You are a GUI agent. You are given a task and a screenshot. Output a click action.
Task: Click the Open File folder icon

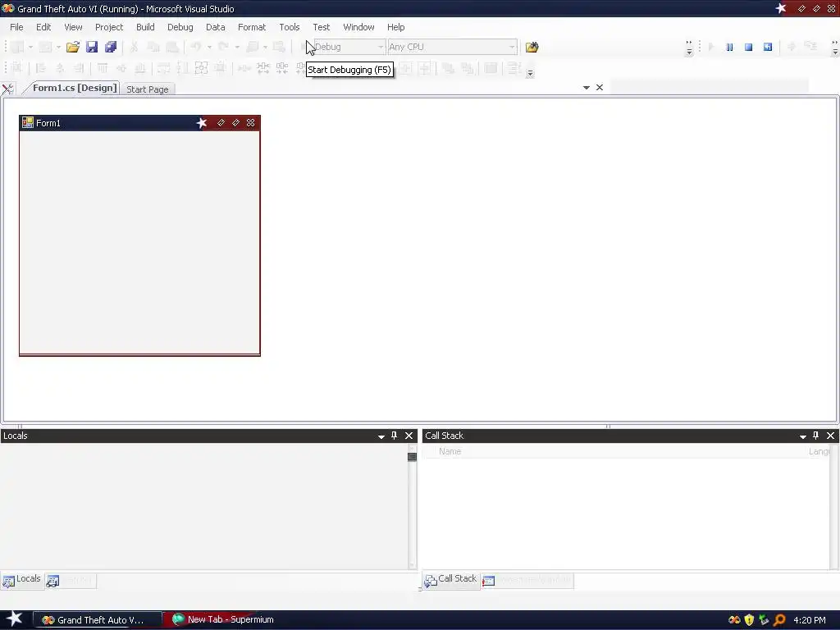(73, 47)
